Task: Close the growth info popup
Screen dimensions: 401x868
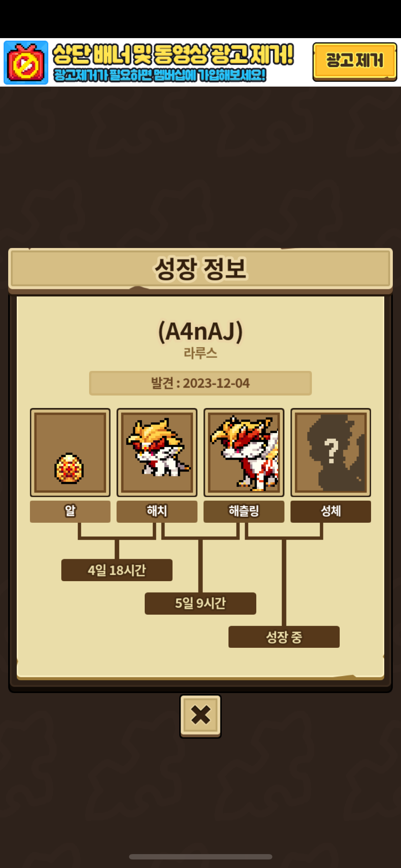Action: [x=200, y=716]
